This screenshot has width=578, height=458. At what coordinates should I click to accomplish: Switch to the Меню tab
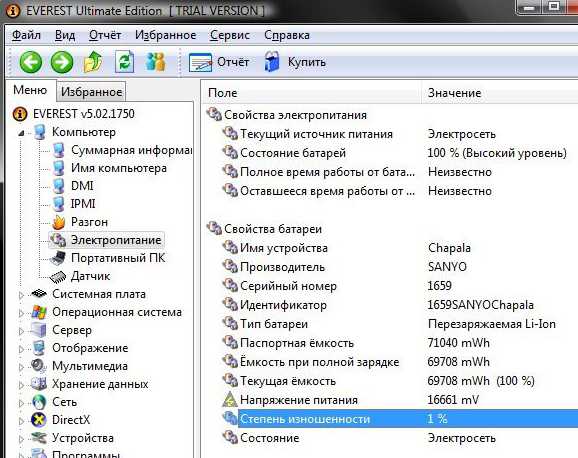point(30,90)
